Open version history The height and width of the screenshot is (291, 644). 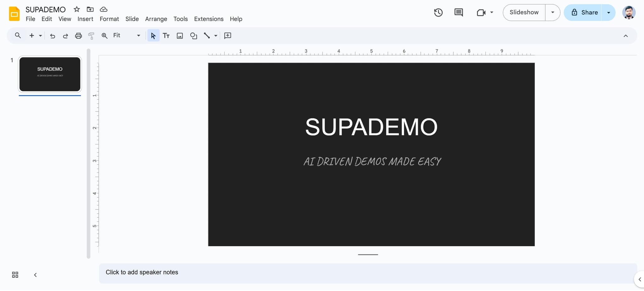point(438,12)
